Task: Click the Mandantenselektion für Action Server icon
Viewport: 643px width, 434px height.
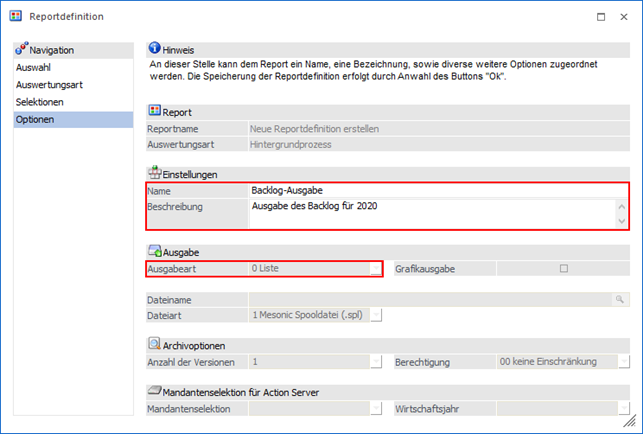Action: [x=155, y=391]
